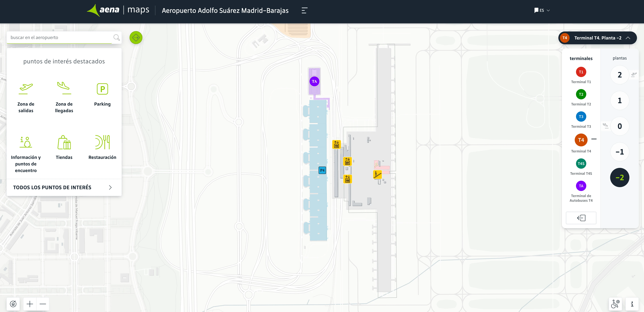Select the Terminal de Autobuses T4 option

click(581, 186)
